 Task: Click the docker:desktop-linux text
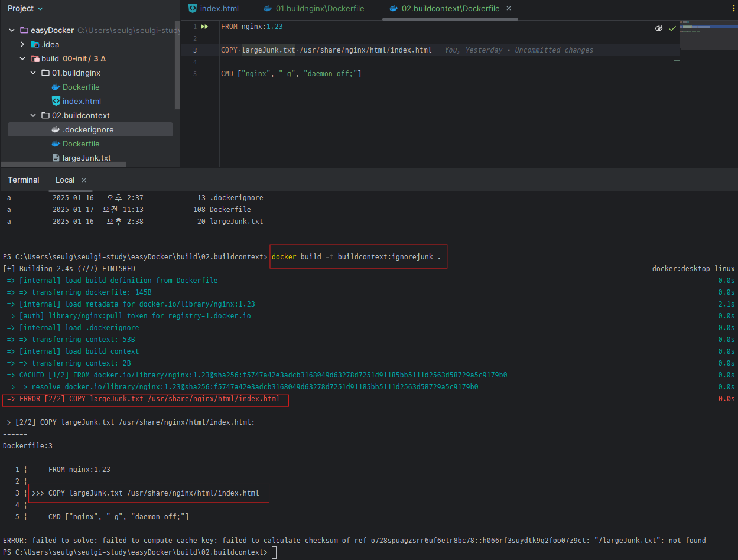coord(694,269)
